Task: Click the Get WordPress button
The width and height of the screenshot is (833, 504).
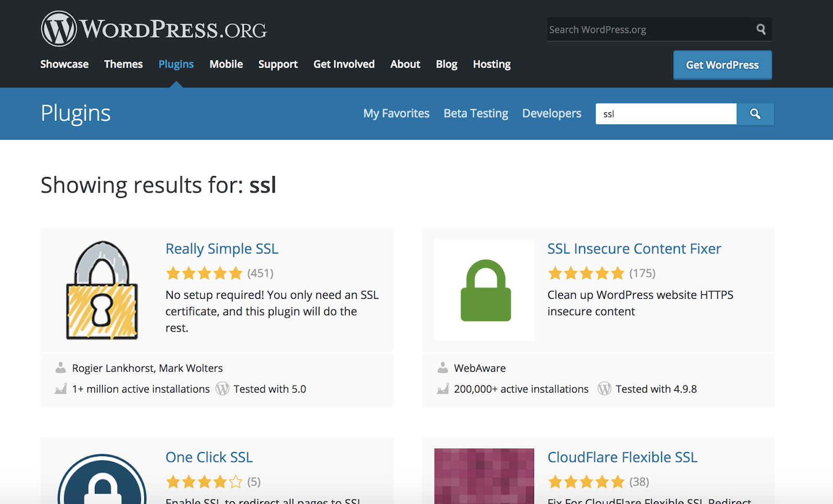Action: click(723, 65)
